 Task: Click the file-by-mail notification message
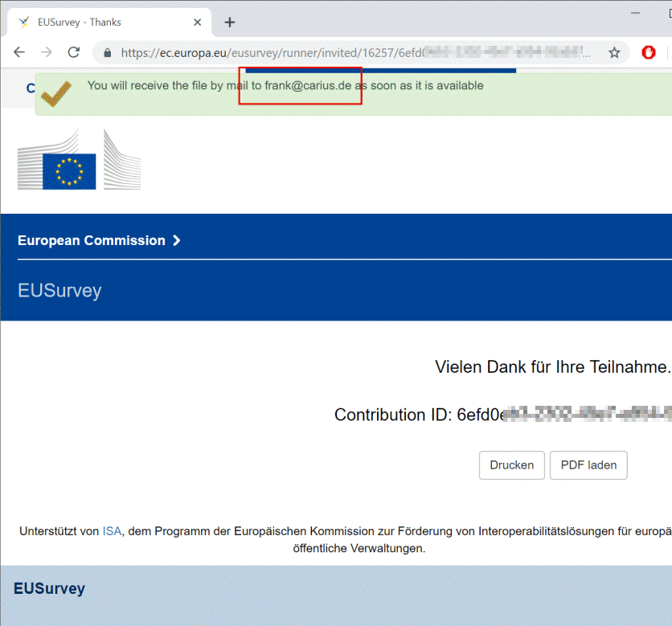(285, 86)
